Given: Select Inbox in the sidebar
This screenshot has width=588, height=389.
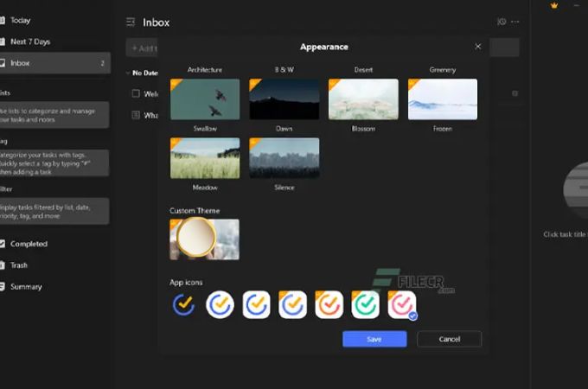Looking at the screenshot, I should tap(55, 63).
